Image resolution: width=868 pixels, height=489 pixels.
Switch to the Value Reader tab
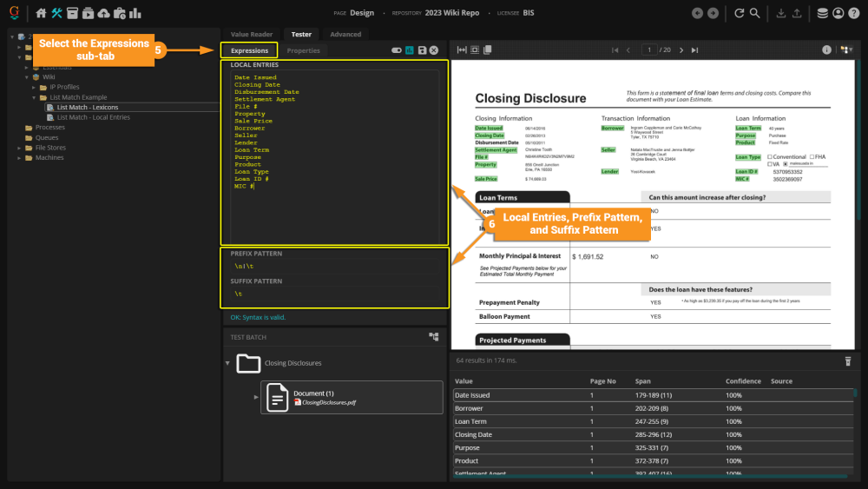pos(251,35)
